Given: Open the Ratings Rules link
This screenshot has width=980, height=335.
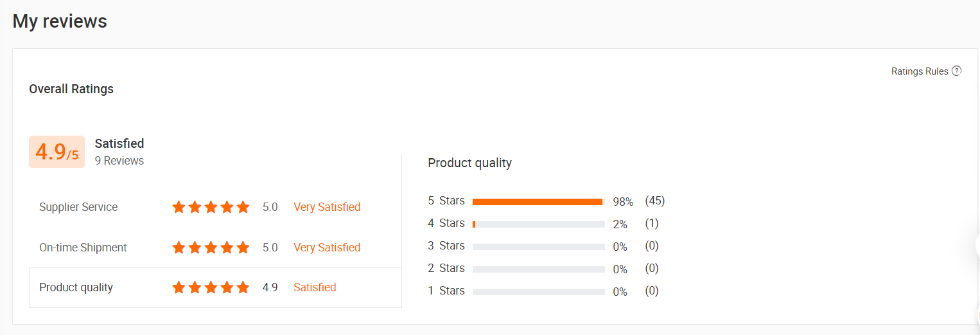Looking at the screenshot, I should click(920, 71).
